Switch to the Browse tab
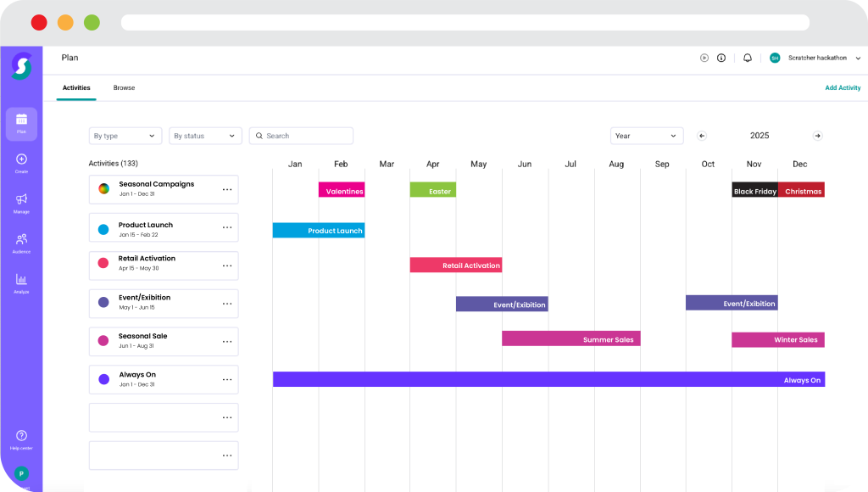Image resolution: width=868 pixels, height=492 pixels. coord(124,87)
